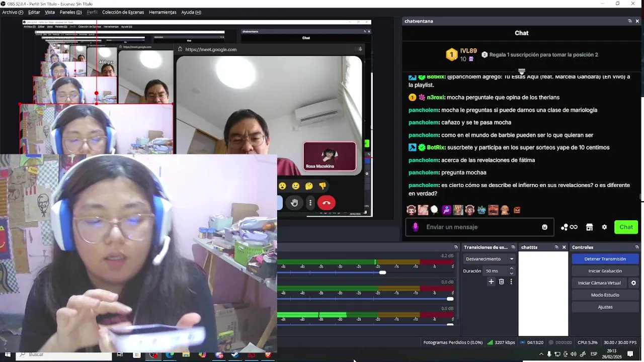
Task: Open channel points bits icon in chat
Action: [569, 227]
